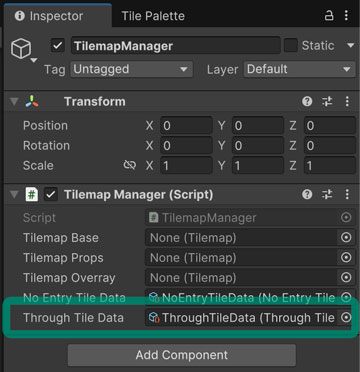Open Tilemap Manager script help icon
This screenshot has height=372, width=360.
(x=307, y=194)
